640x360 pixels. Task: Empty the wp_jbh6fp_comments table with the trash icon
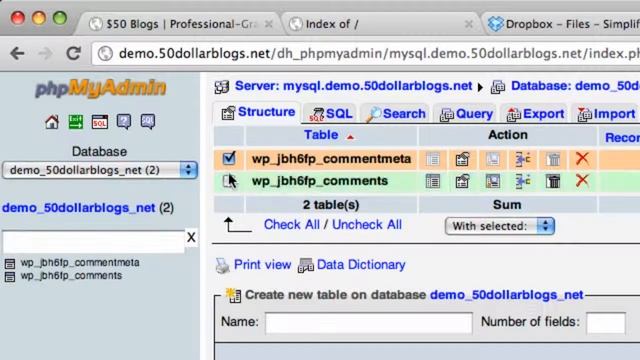553,181
